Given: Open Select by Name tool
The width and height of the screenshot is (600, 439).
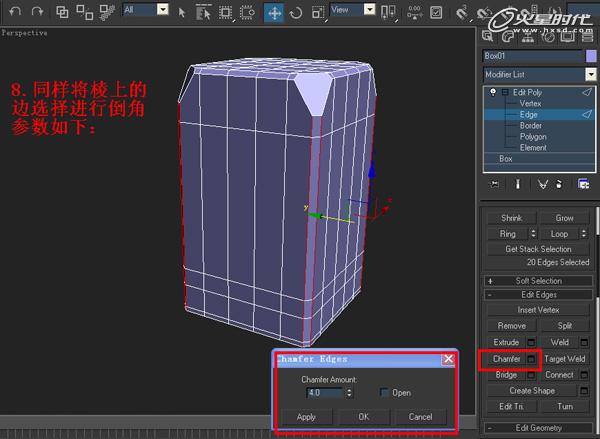Looking at the screenshot, I should pyautogui.click(x=203, y=13).
